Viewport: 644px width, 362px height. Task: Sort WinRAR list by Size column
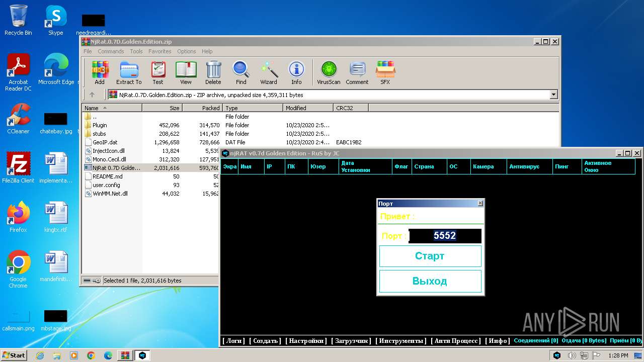tap(162, 108)
